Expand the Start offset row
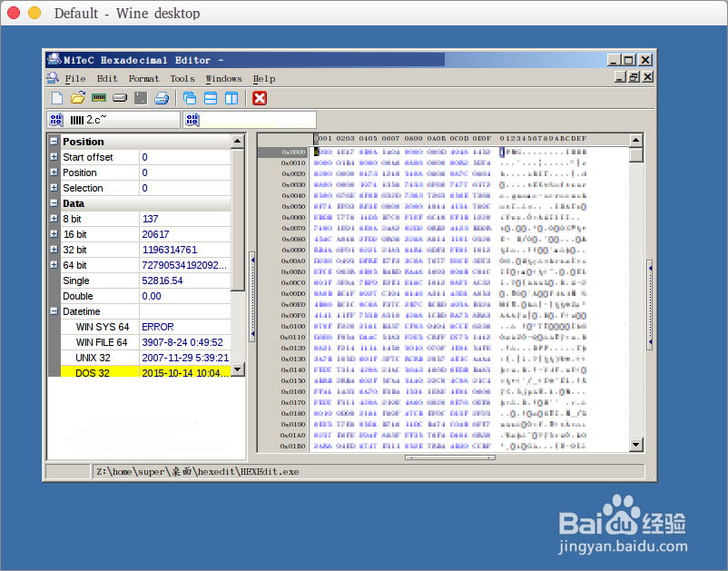728x571 pixels. [x=54, y=157]
